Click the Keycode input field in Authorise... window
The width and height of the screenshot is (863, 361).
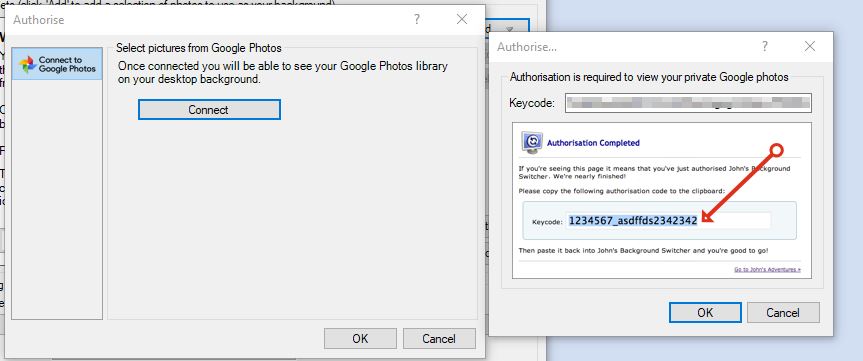click(688, 103)
